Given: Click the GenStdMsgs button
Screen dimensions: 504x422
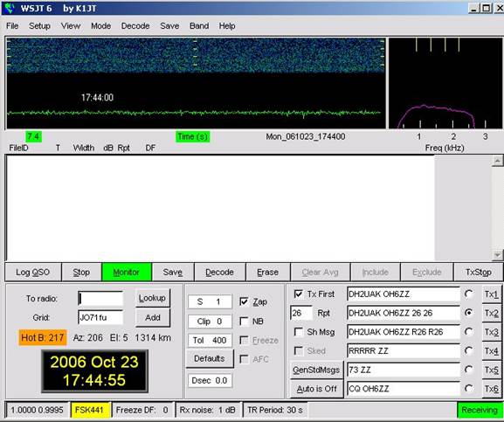Looking at the screenshot, I should coord(316,370).
